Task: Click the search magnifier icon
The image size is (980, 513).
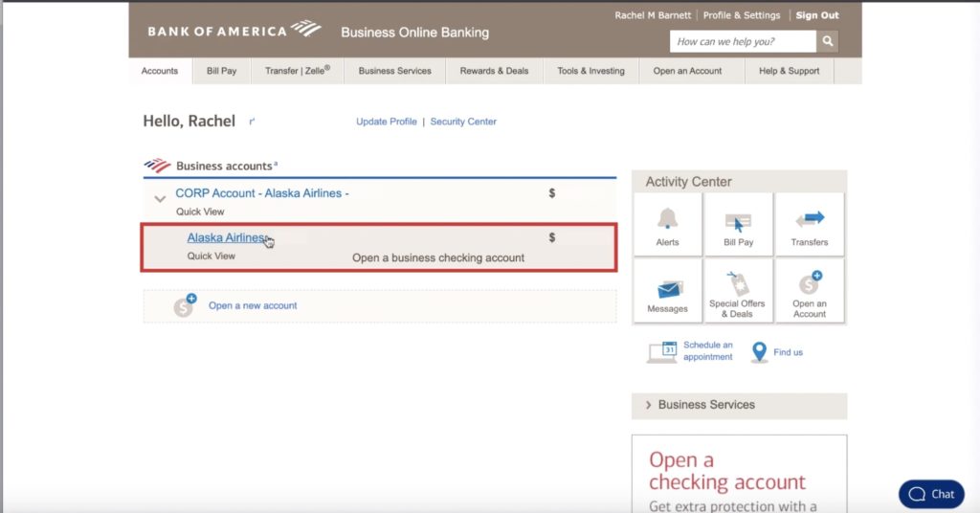Action: coord(828,41)
